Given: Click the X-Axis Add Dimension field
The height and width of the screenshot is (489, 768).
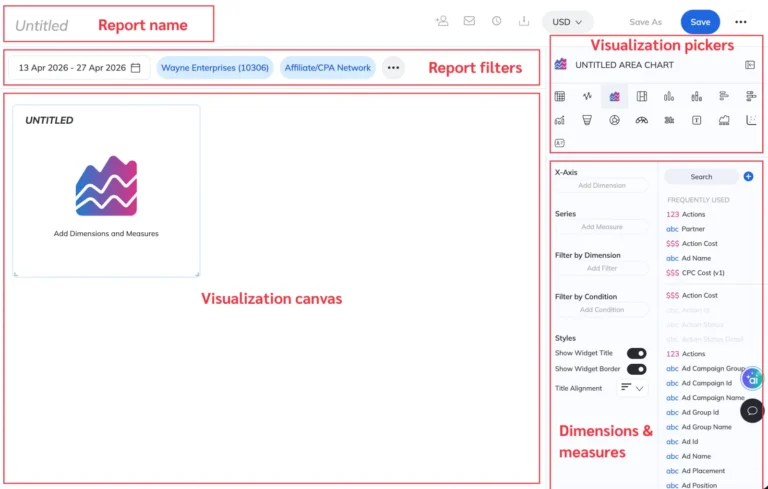Looking at the screenshot, I should click(601, 185).
